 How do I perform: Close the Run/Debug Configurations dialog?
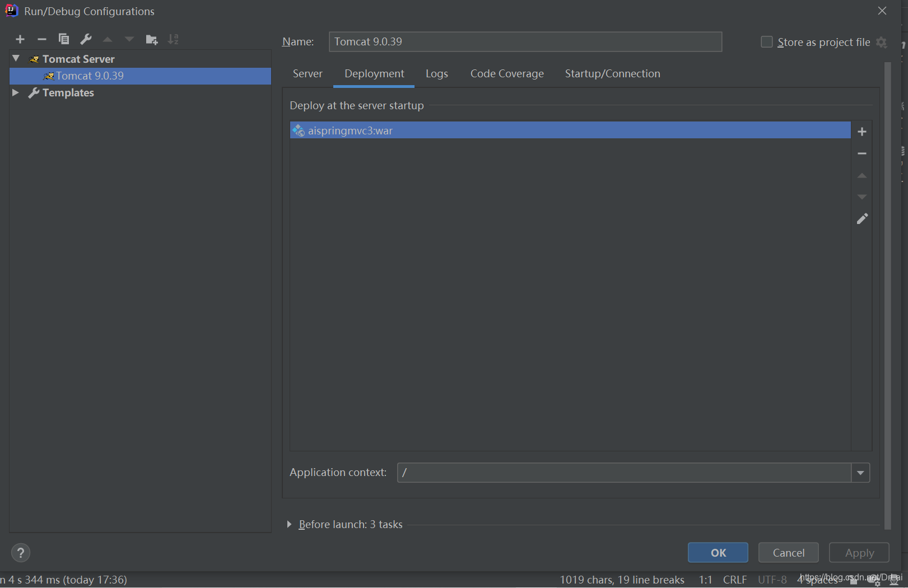882,11
